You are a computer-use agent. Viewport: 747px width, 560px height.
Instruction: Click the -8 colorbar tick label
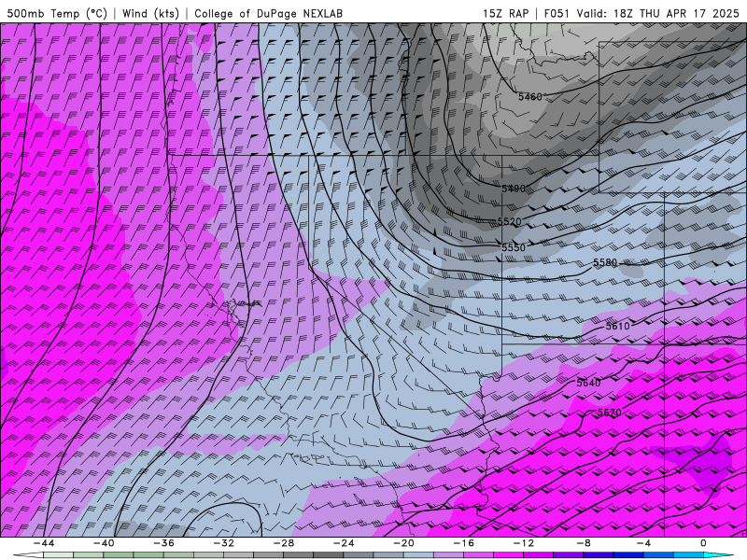coord(584,543)
